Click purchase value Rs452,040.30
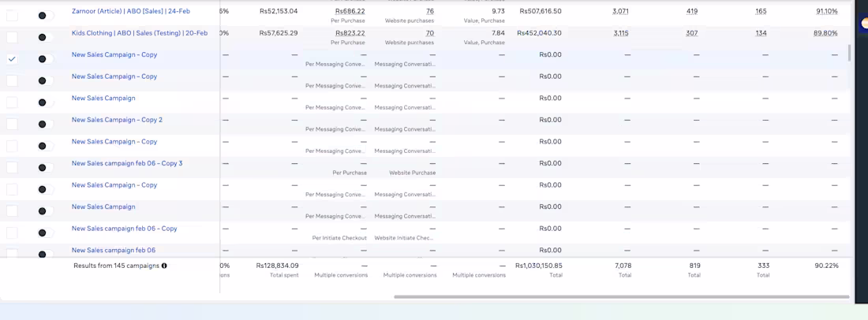Image resolution: width=868 pixels, height=320 pixels. pyautogui.click(x=539, y=33)
